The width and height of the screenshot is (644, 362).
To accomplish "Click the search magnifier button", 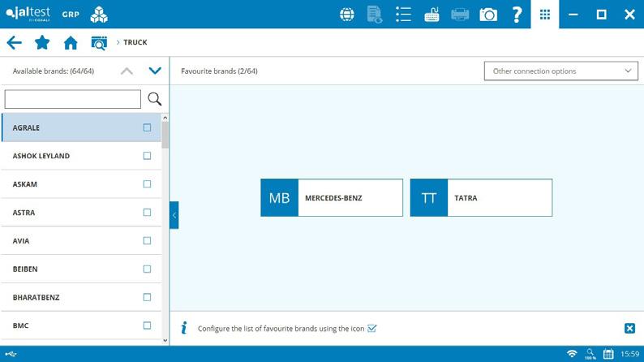I will point(155,99).
